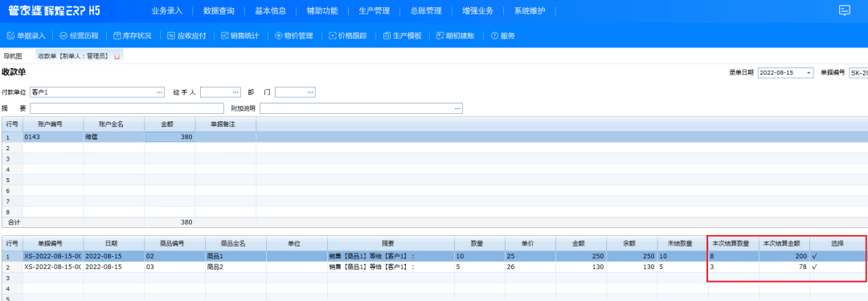Open 价格跟踪 from the toolbar
868x301 pixels.
click(348, 35)
